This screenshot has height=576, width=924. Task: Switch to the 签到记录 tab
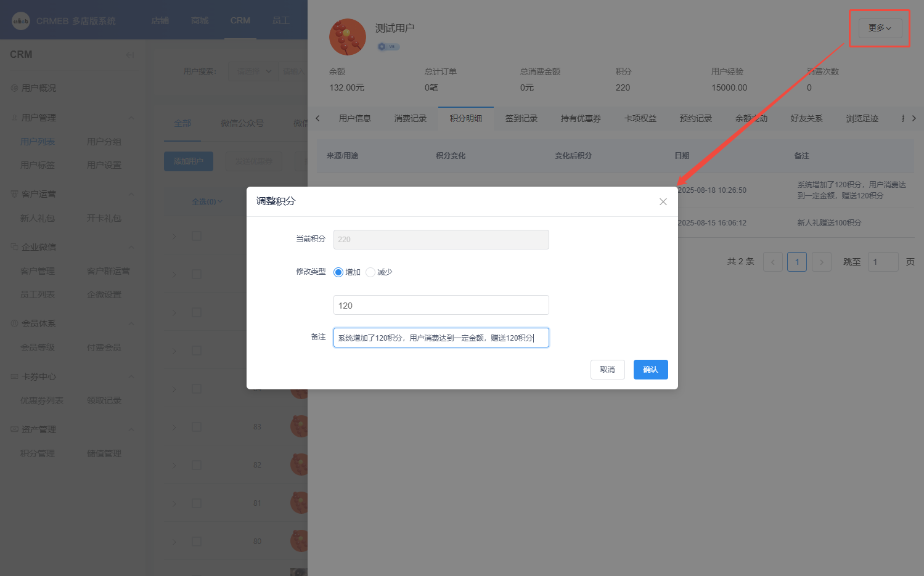521,118
